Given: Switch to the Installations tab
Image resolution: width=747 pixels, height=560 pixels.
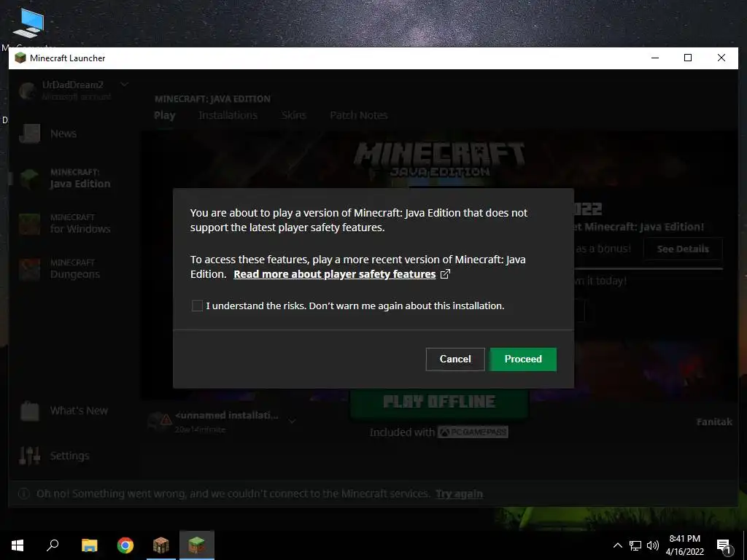Looking at the screenshot, I should point(228,115).
